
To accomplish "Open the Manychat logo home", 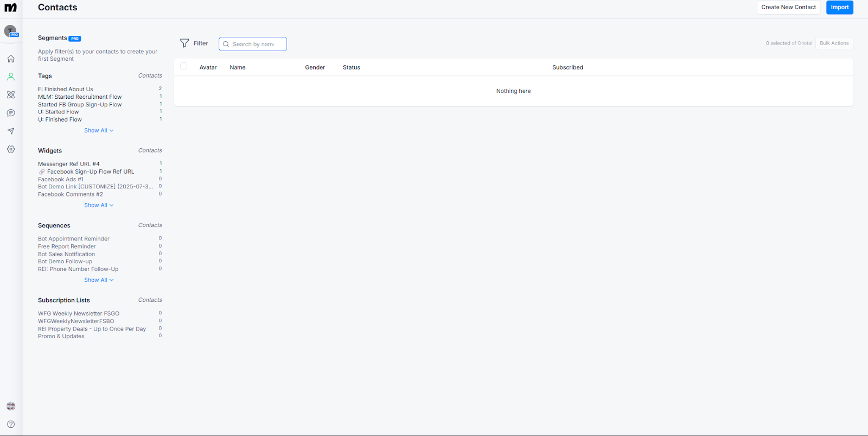I will click(x=11, y=8).
